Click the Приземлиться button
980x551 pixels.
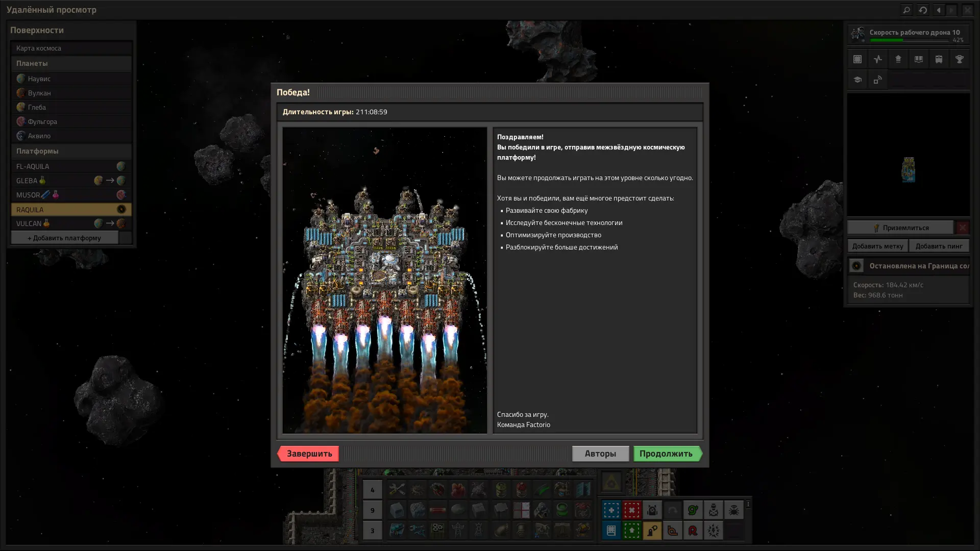point(900,228)
